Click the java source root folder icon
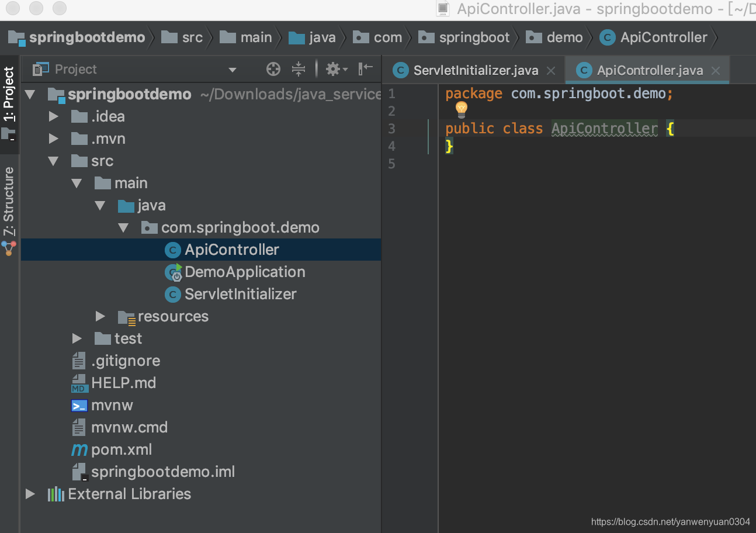This screenshot has width=756, height=533. click(126, 206)
